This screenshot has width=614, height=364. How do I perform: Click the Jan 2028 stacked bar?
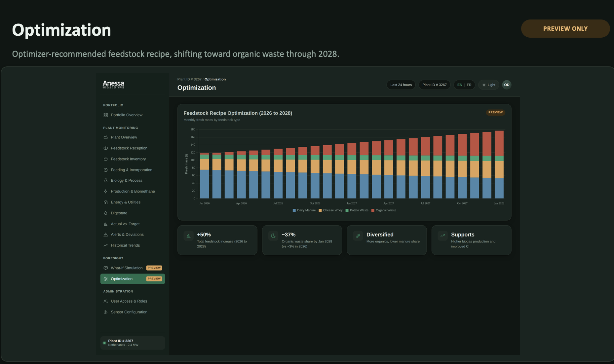coord(499,164)
